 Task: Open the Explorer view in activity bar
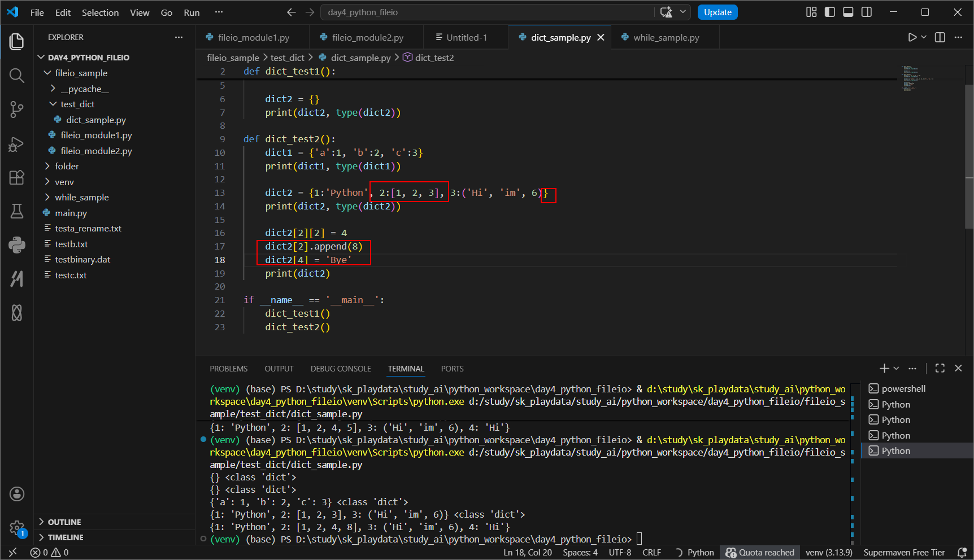(17, 41)
